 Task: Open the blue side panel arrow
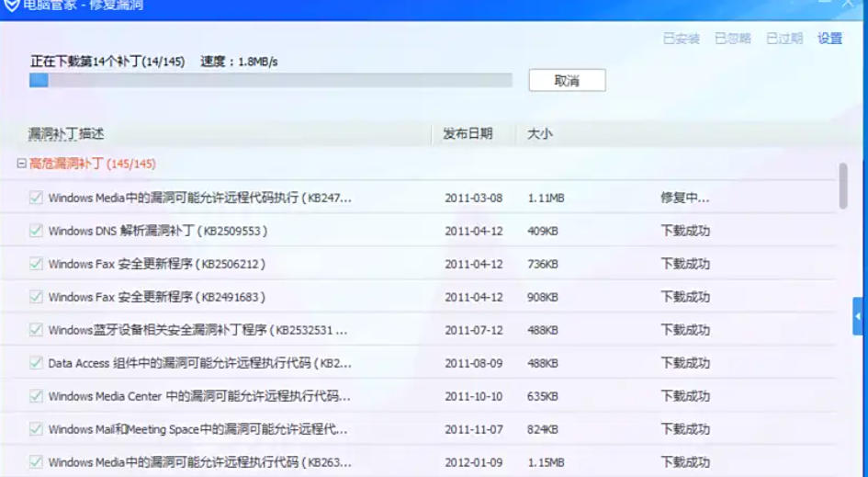[x=858, y=316]
